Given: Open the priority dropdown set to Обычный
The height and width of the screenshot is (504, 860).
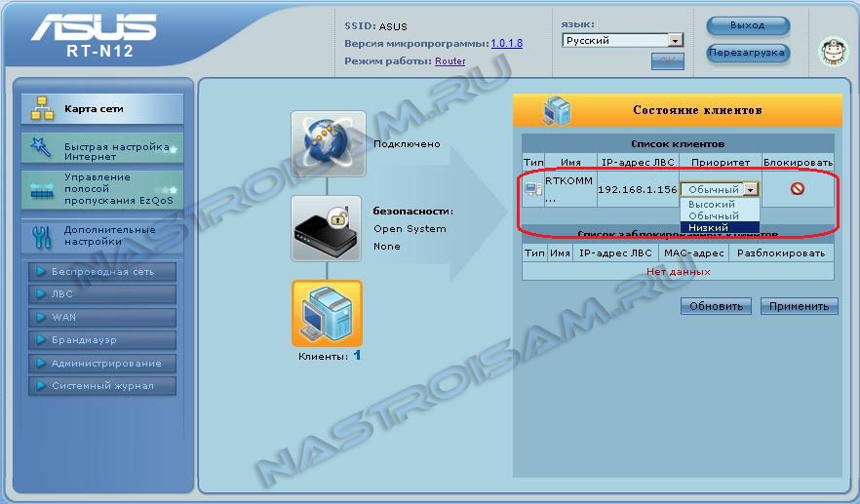Looking at the screenshot, I should (720, 189).
